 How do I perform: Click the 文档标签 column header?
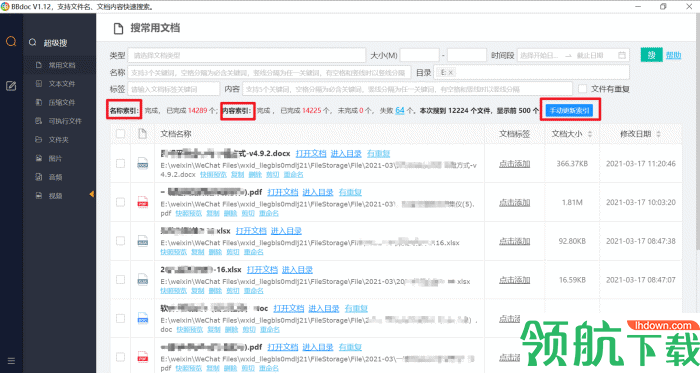(514, 134)
